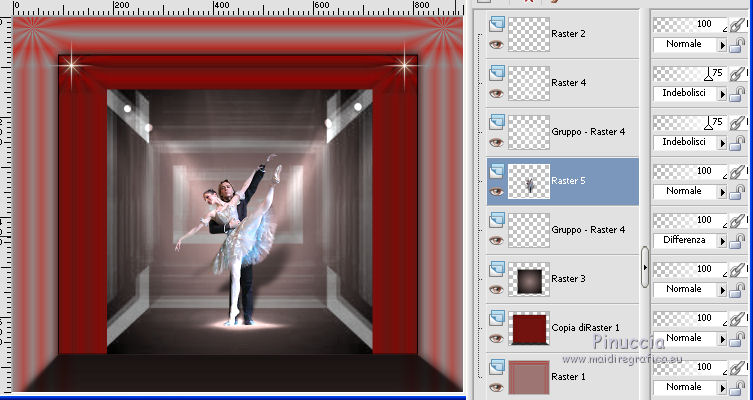Select Gruppo - Raster 4 name above Raster 5
This screenshot has height=400, width=753.
pos(588,132)
